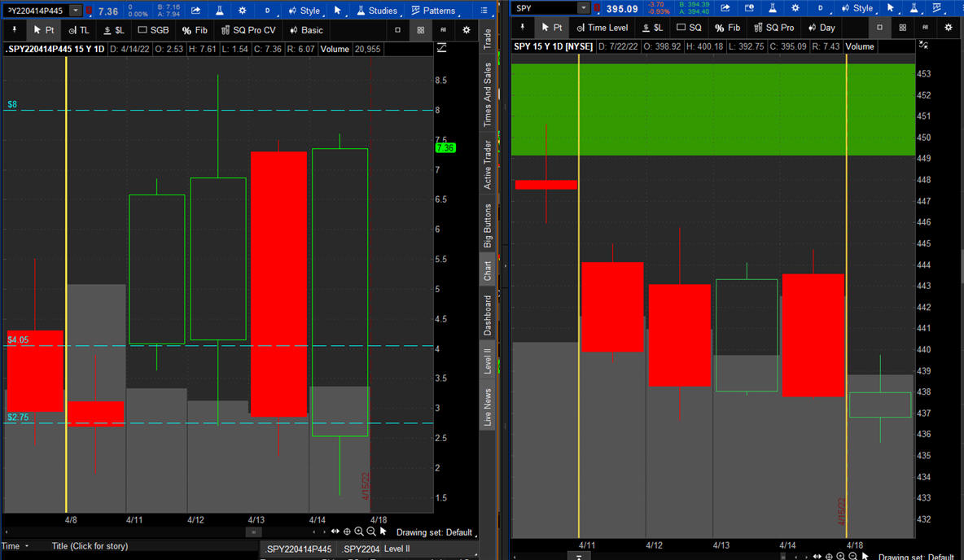Viewport: 964px width, 560px height.
Task: Open the D aggregation dropdown in left chart
Action: [269, 11]
